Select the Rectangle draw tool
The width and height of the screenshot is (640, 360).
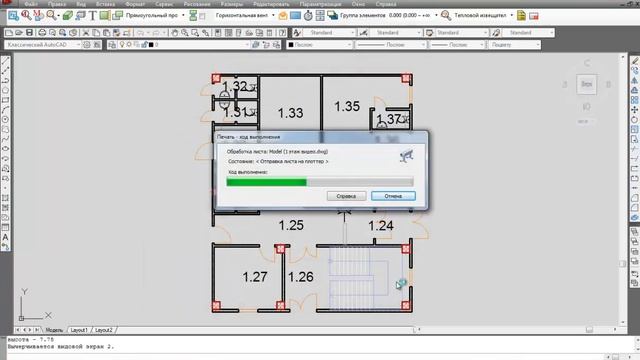5,100
